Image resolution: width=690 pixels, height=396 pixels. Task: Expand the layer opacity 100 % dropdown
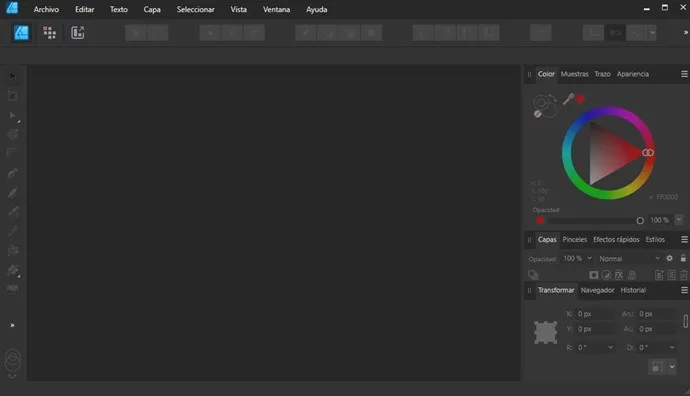pos(589,258)
